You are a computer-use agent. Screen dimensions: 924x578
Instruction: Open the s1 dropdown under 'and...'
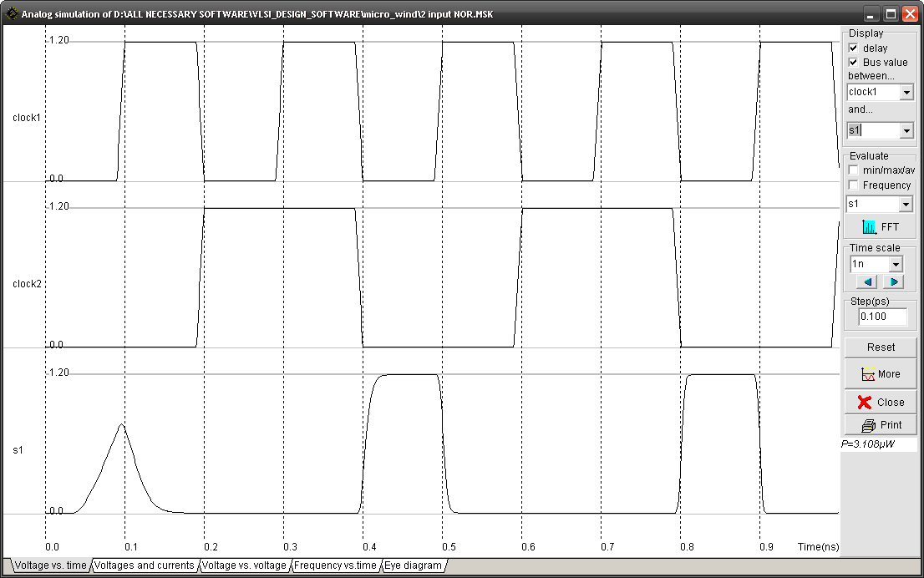coord(907,129)
